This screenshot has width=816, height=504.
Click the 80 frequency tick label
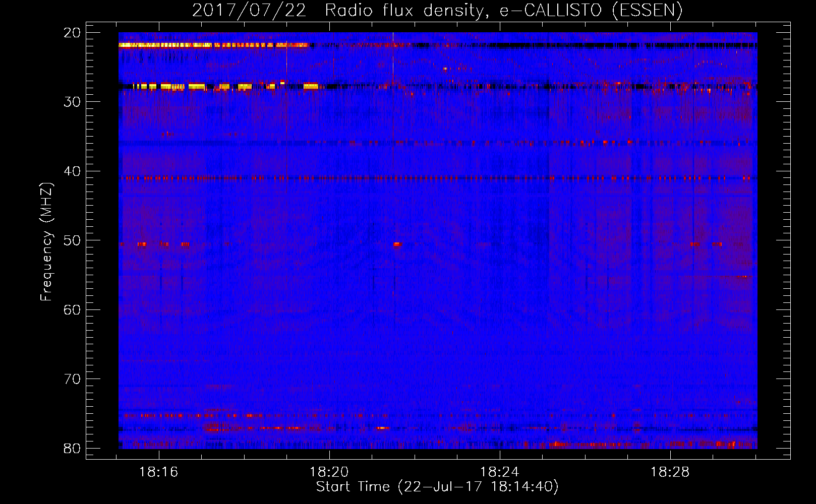coord(72,449)
